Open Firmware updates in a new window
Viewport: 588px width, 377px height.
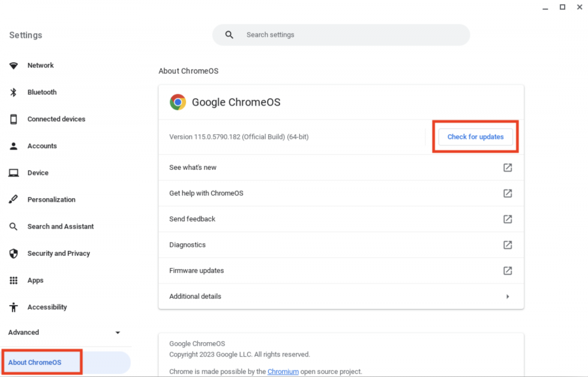pyautogui.click(x=507, y=271)
